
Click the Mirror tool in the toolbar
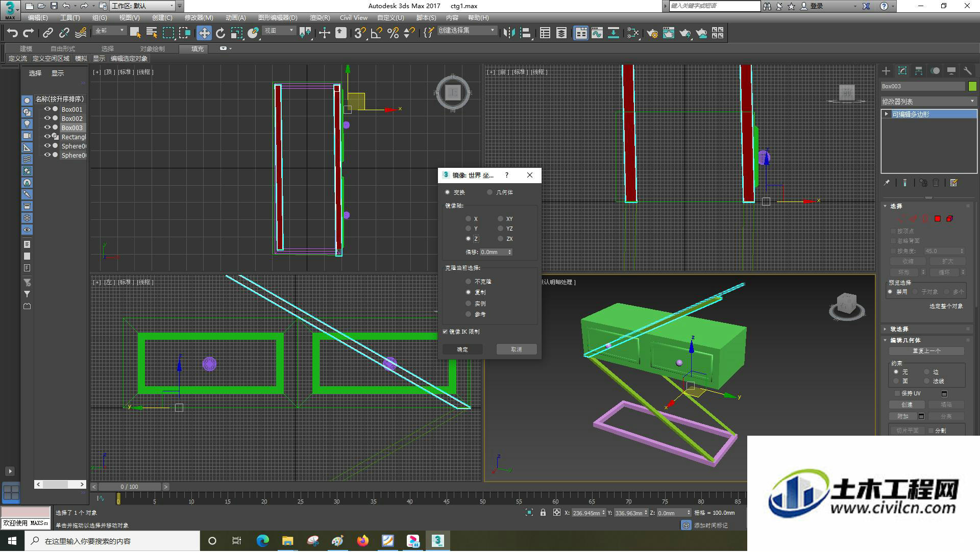click(x=509, y=33)
